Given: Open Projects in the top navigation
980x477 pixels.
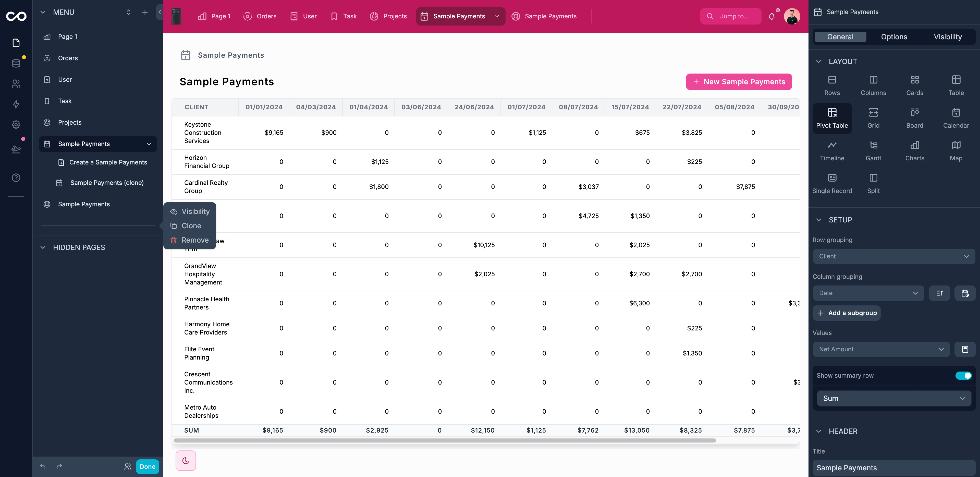Looking at the screenshot, I should [x=388, y=16].
